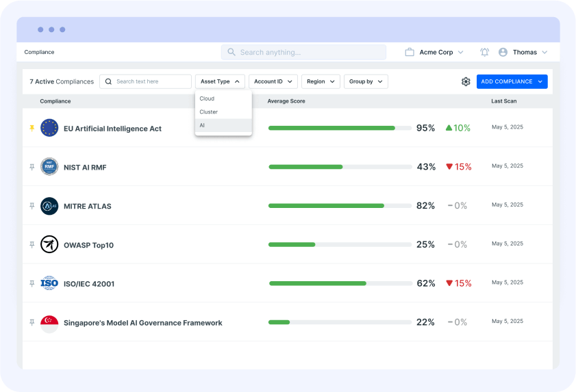Click the Acme Corp briefcase icon

(410, 52)
